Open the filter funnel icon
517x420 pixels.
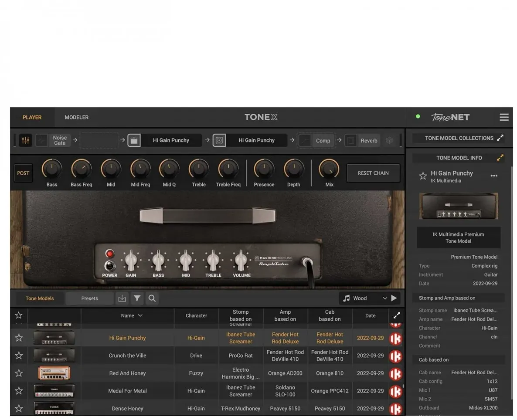click(x=137, y=298)
